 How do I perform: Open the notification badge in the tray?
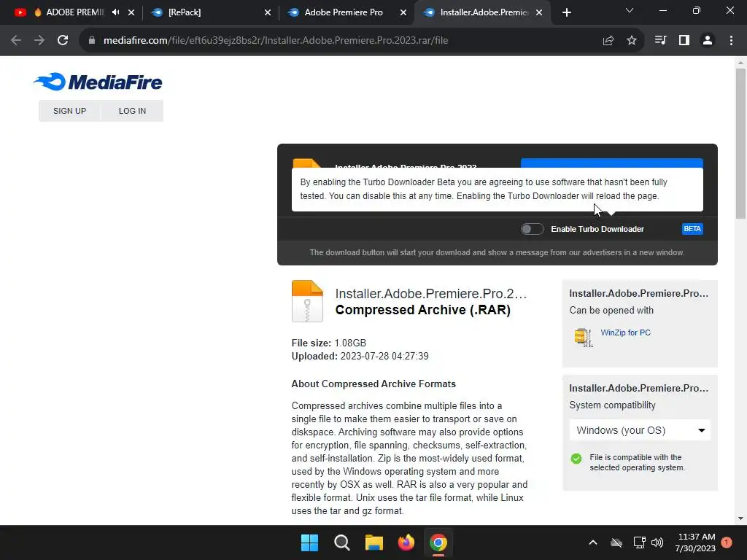click(x=727, y=542)
